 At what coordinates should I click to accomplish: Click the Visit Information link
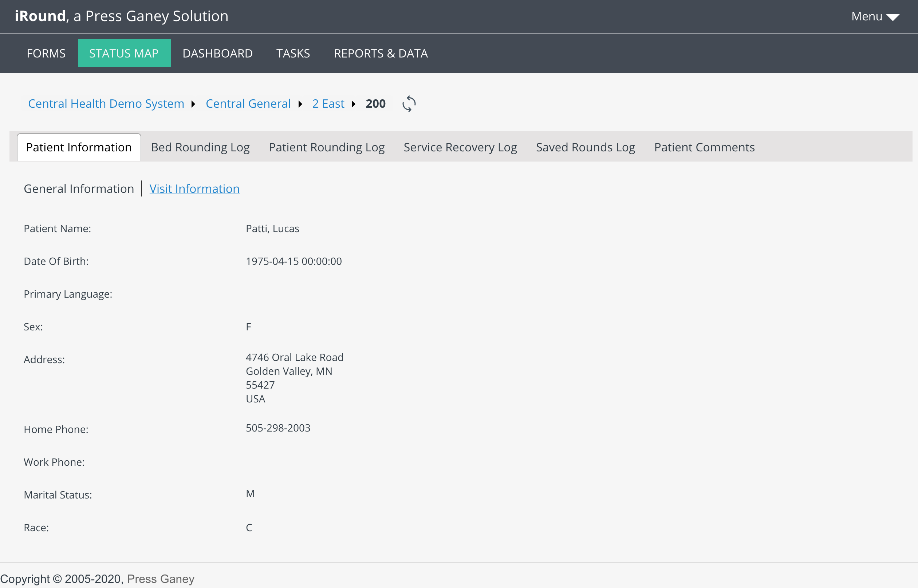tap(194, 188)
